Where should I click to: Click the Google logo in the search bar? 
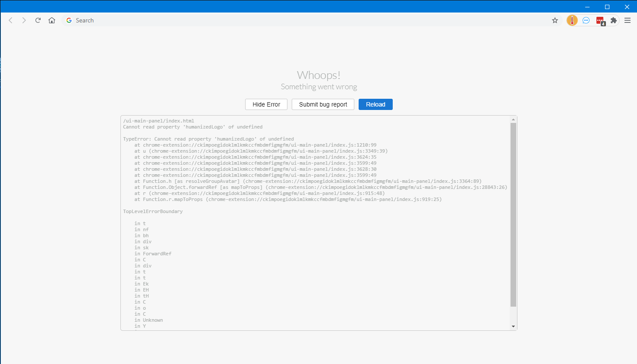click(x=69, y=20)
